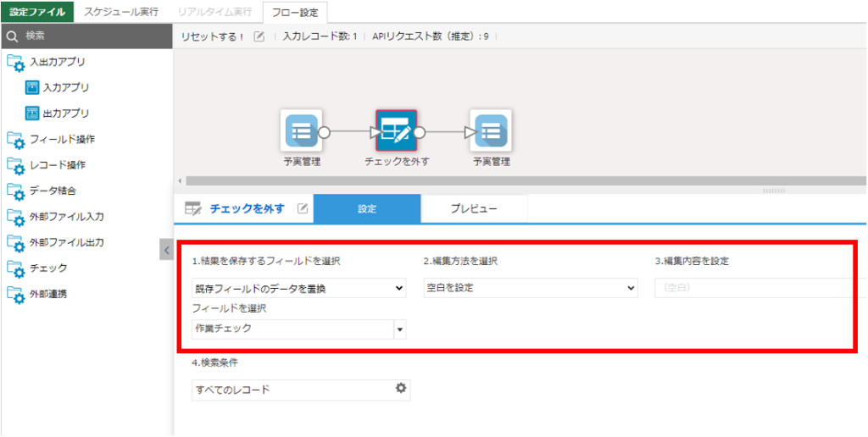
Task: Click APIリクエスト数（推定）: 9 text
Action: click(x=430, y=37)
